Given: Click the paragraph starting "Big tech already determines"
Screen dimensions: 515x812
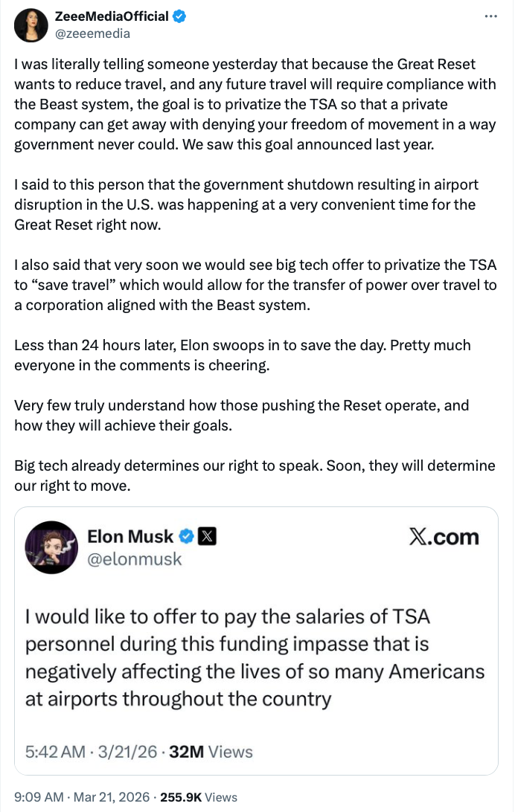Looking at the screenshot, I should pyautogui.click(x=255, y=476).
